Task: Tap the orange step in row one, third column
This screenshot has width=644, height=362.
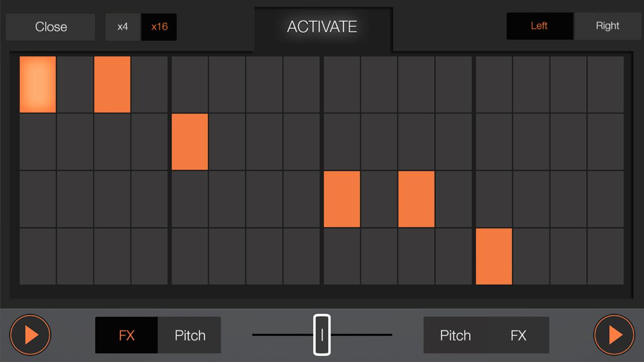Action: tap(112, 84)
